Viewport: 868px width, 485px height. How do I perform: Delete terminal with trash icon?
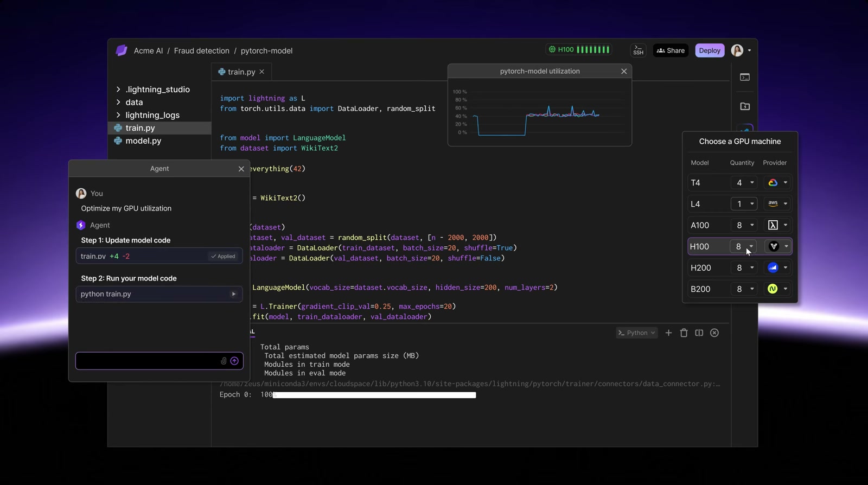coord(684,333)
